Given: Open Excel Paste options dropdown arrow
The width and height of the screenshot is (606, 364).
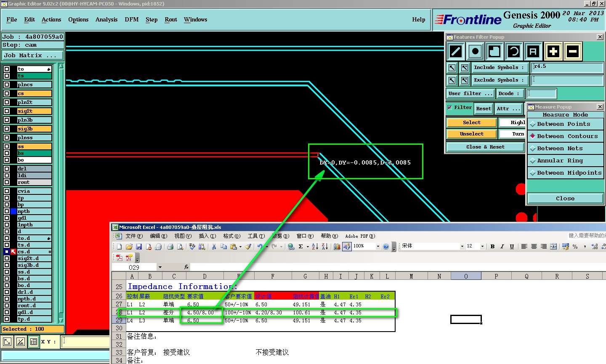Looking at the screenshot, I should pyautogui.click(x=240, y=247).
